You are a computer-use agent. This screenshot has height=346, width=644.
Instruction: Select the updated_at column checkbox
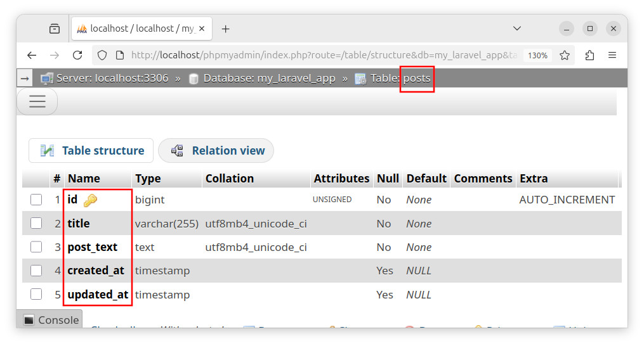click(36, 294)
